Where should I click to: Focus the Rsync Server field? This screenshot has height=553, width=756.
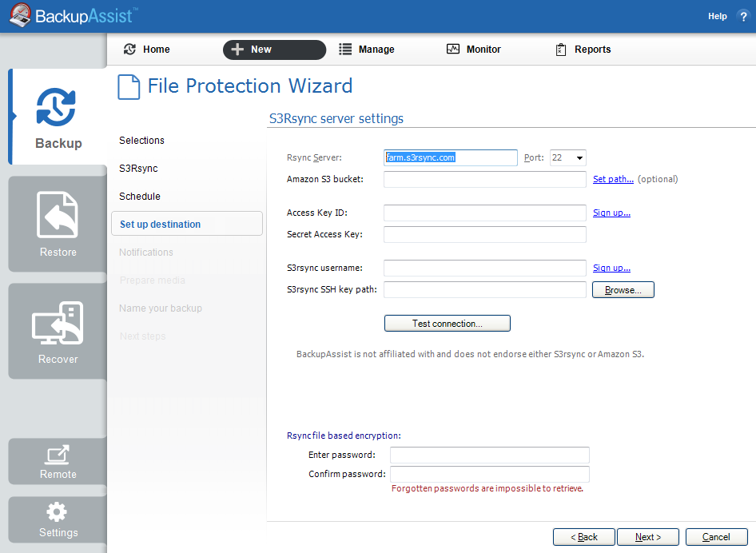pos(451,157)
